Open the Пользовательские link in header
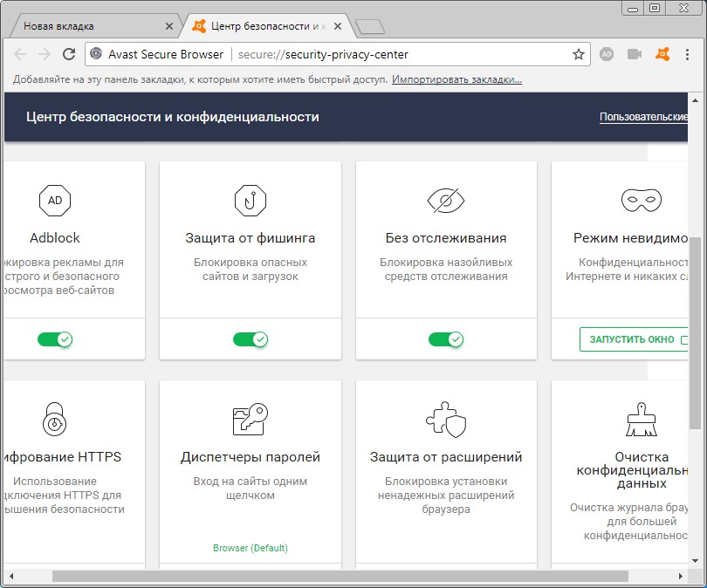The height and width of the screenshot is (588, 707). coord(643,117)
